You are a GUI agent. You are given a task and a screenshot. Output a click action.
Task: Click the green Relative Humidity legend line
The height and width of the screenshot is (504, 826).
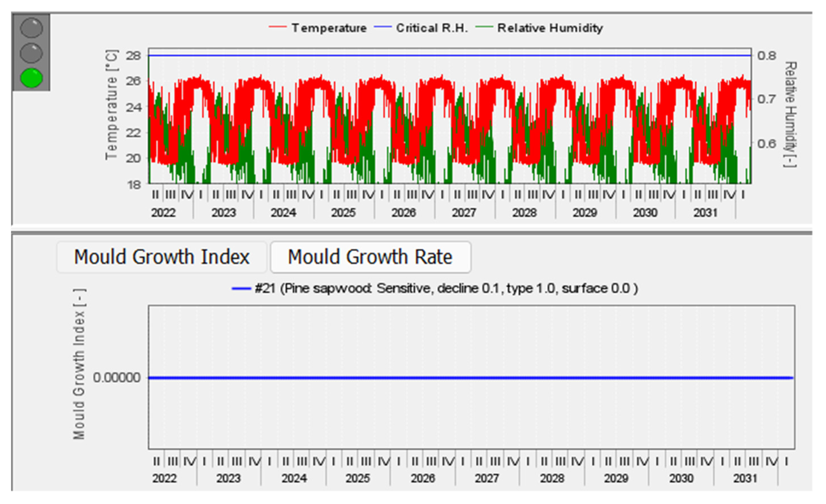(484, 27)
